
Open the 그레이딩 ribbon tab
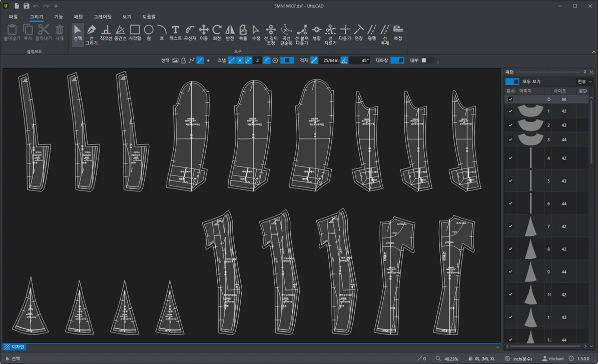(103, 17)
